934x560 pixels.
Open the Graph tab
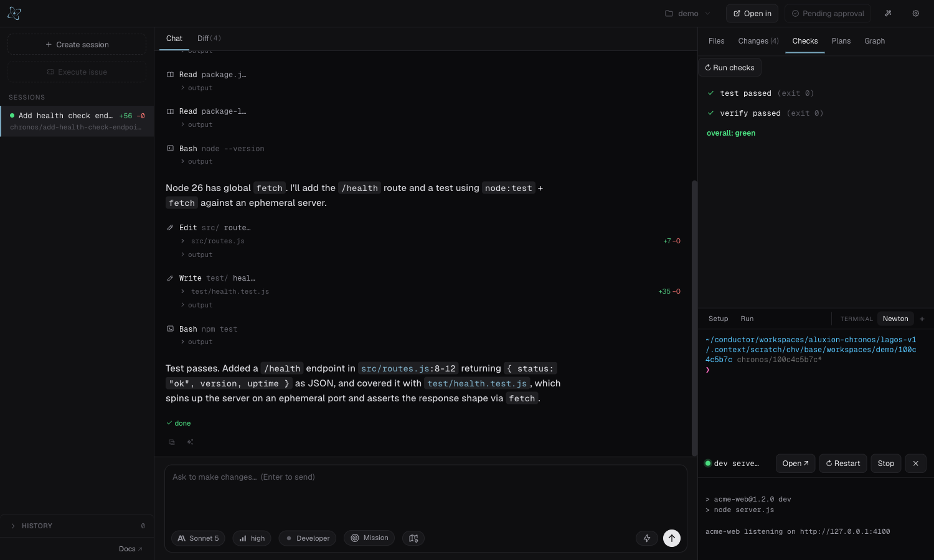(x=874, y=41)
